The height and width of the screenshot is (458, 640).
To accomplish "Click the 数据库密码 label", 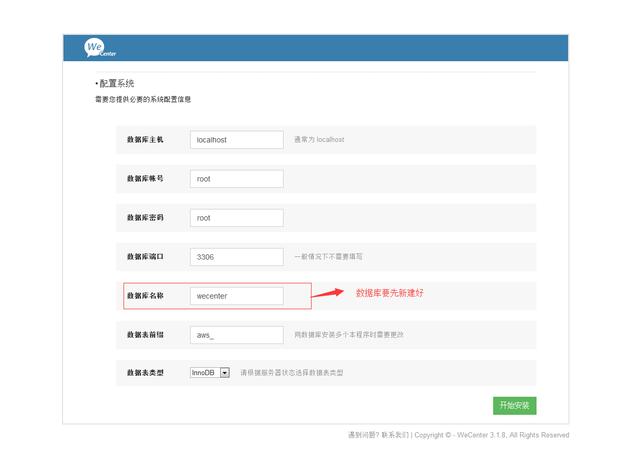I will tap(145, 218).
